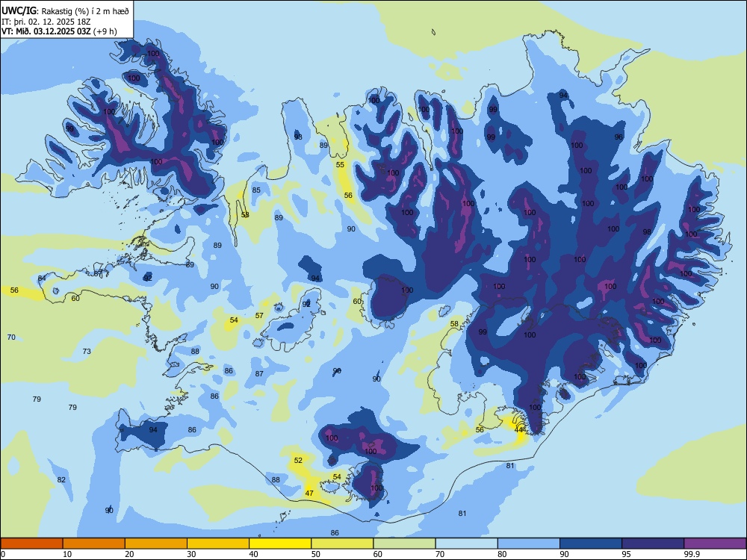Screen dimensions: 747x560
Task: Click the '85' humidity value on the map
Action: coord(256,190)
